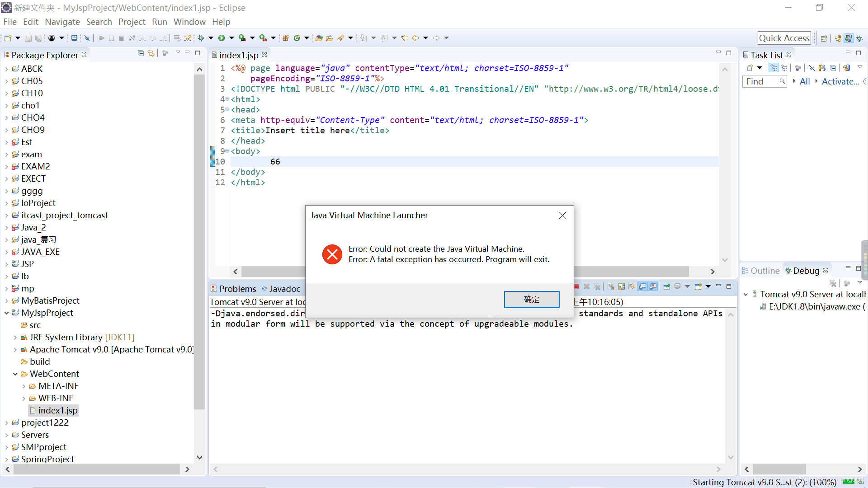Viewport: 868px width, 488px height.
Task: Enable Link with Editor in Package Explorer
Action: tap(151, 53)
